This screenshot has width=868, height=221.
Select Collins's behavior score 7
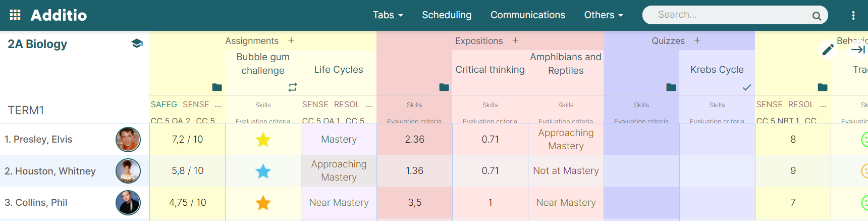coord(793,203)
